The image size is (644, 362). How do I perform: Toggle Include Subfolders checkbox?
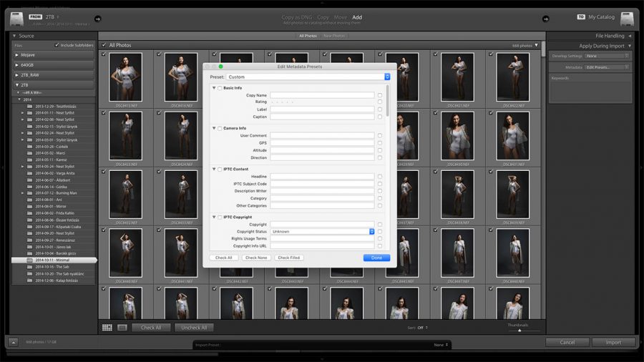pos(57,45)
